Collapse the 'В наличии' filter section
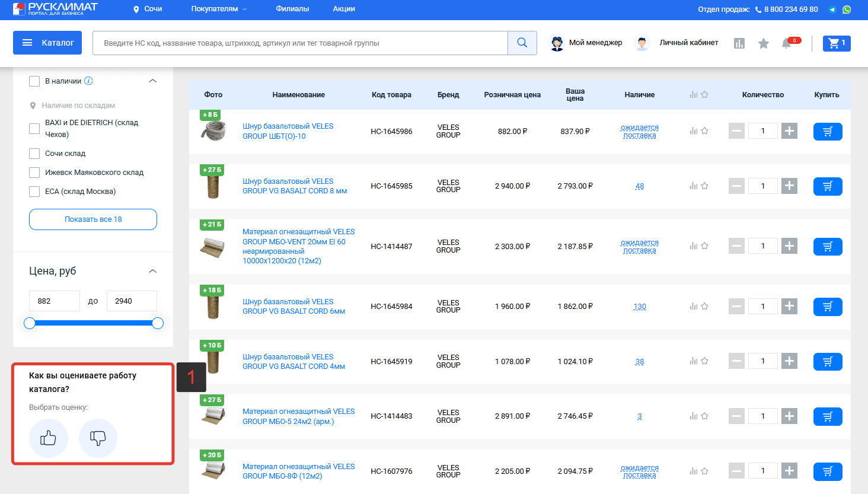Viewport: 868px width, 494px height. pos(152,81)
